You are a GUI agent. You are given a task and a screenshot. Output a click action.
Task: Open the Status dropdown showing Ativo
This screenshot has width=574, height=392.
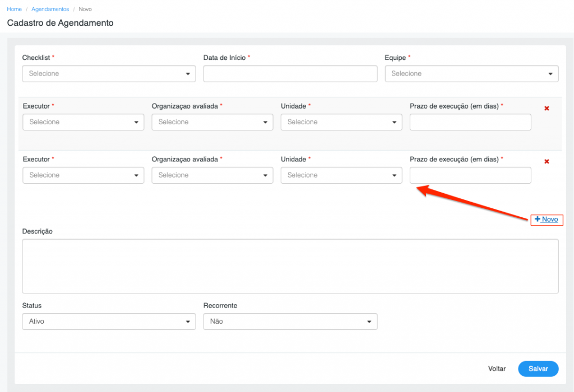click(109, 321)
